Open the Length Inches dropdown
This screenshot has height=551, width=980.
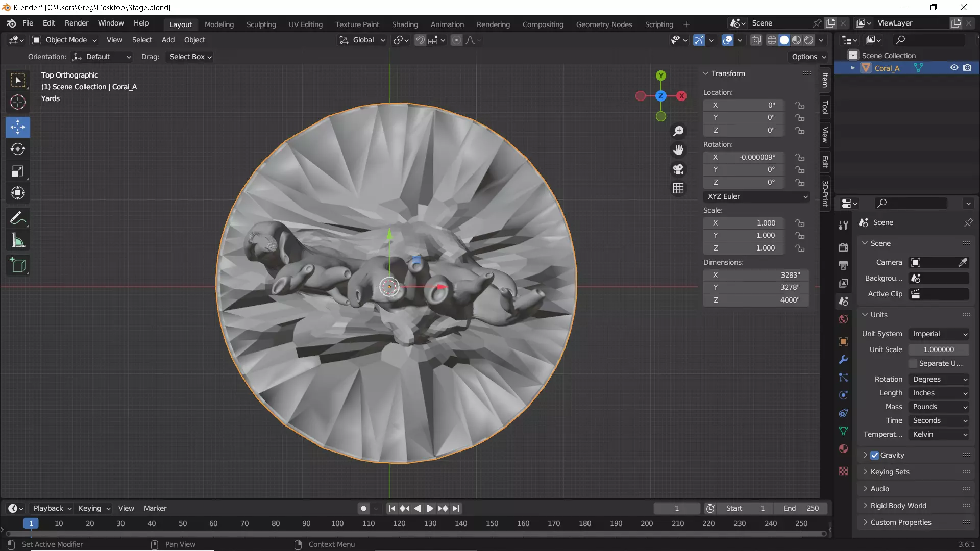click(939, 393)
